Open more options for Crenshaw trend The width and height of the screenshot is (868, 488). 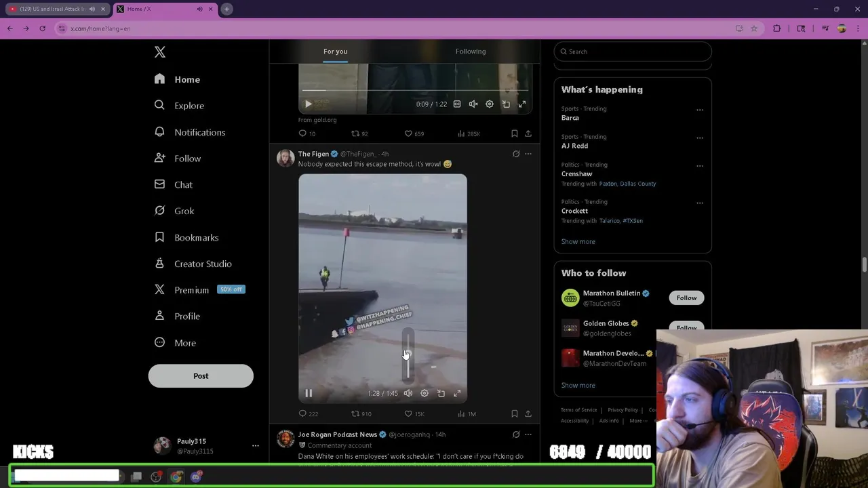(700, 166)
